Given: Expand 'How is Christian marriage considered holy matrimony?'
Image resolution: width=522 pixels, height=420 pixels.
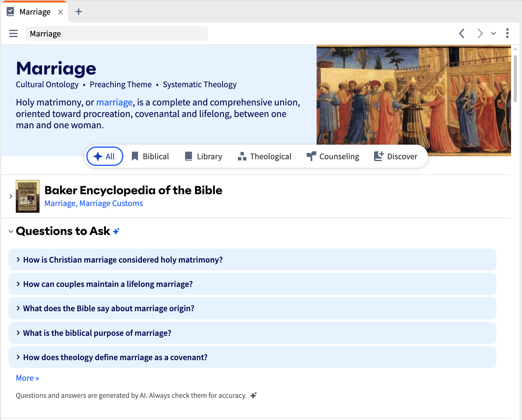Looking at the screenshot, I should pos(252,260).
